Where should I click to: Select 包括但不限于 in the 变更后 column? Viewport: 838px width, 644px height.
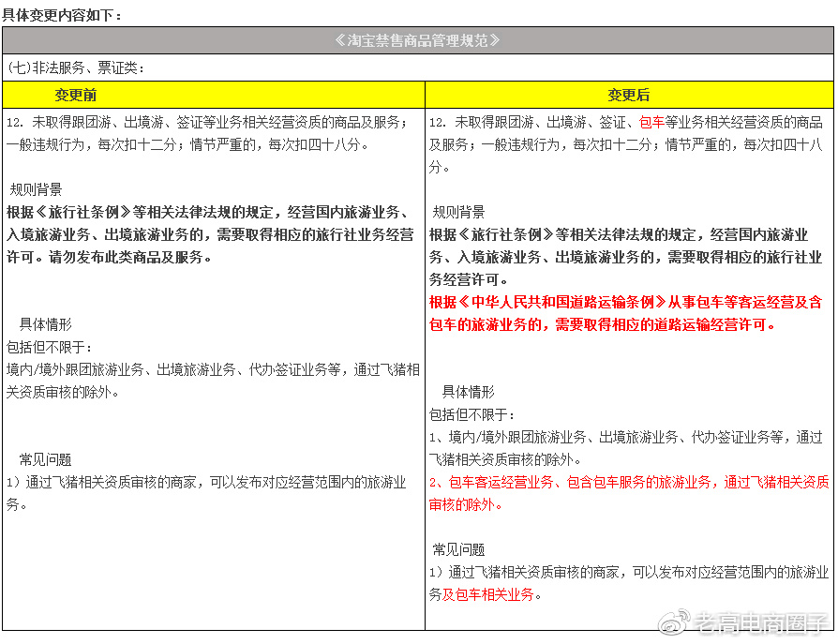[x=471, y=414]
